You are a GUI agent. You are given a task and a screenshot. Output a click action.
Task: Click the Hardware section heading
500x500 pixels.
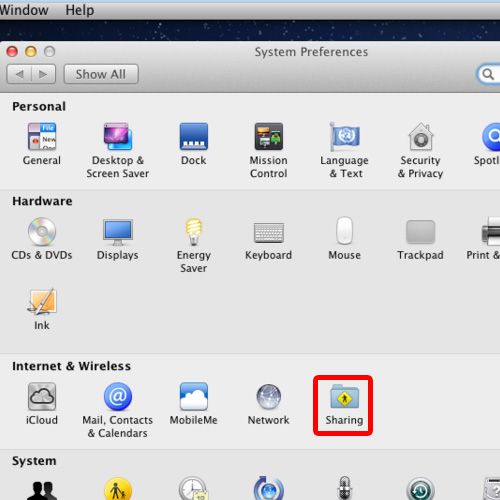42,201
